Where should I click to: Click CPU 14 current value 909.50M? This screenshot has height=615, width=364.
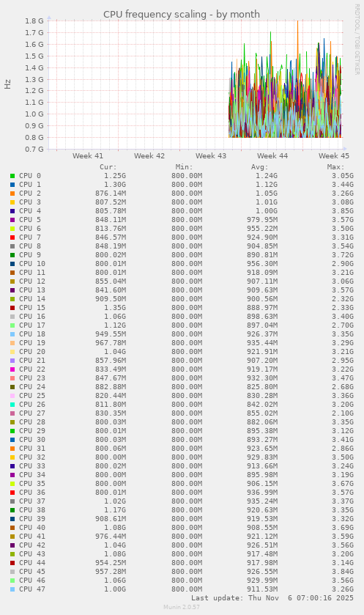[x=111, y=299]
